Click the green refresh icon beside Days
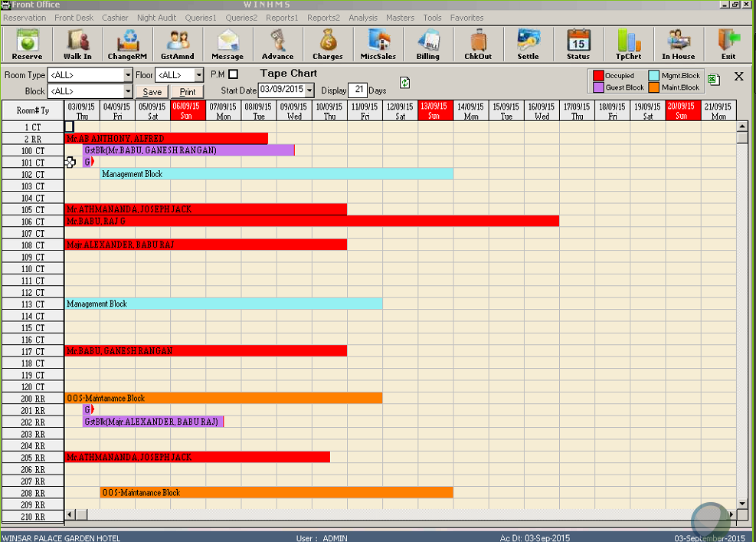 (404, 83)
